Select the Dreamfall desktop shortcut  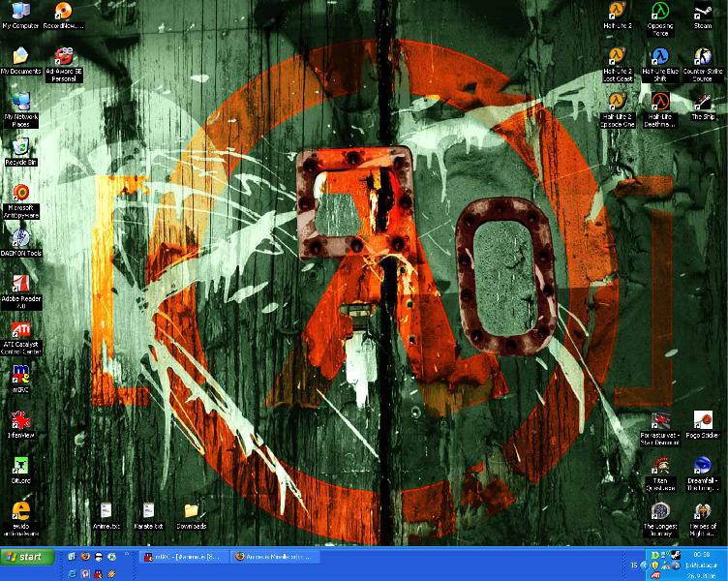pos(703,474)
